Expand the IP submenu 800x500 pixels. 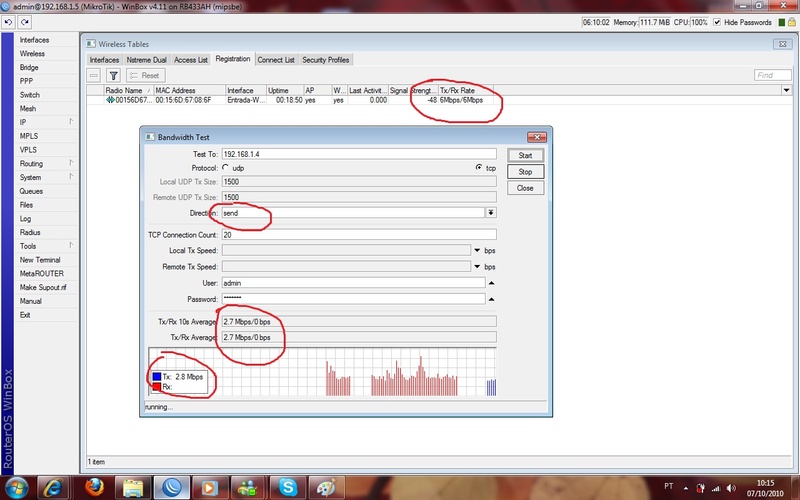71,121
